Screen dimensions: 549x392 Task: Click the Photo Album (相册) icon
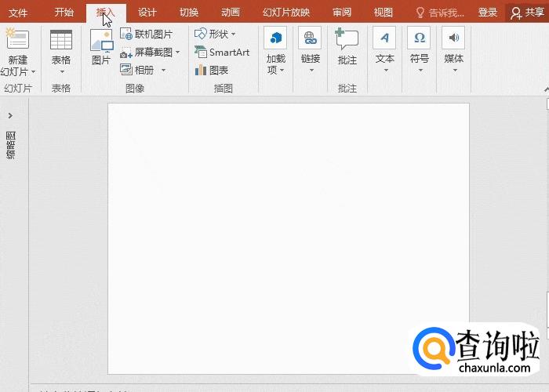(x=125, y=69)
